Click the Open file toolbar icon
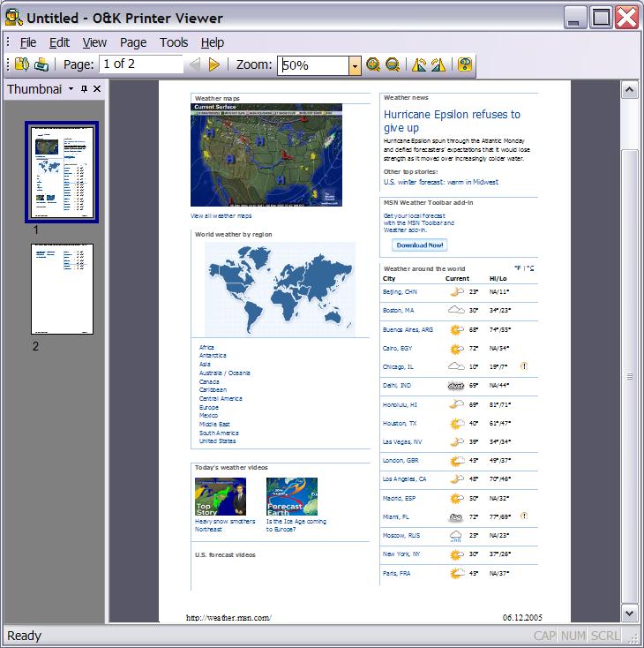Image resolution: width=644 pixels, height=648 pixels. click(22, 64)
